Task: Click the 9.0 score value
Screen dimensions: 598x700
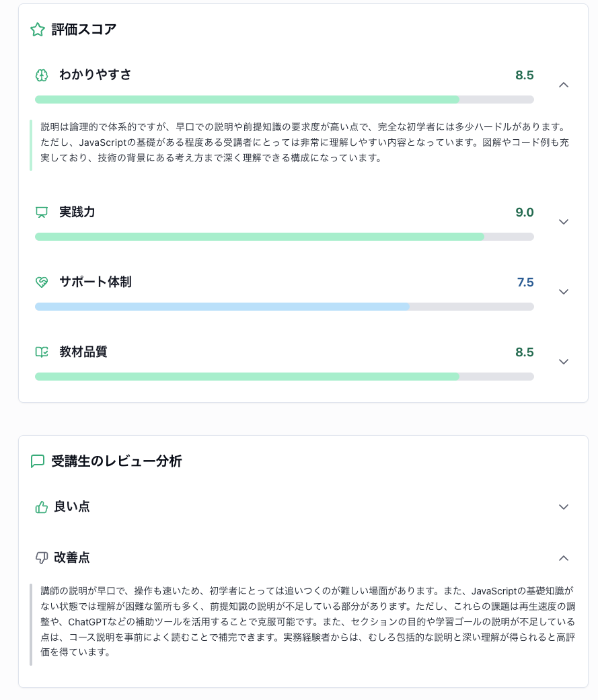Action: [524, 212]
